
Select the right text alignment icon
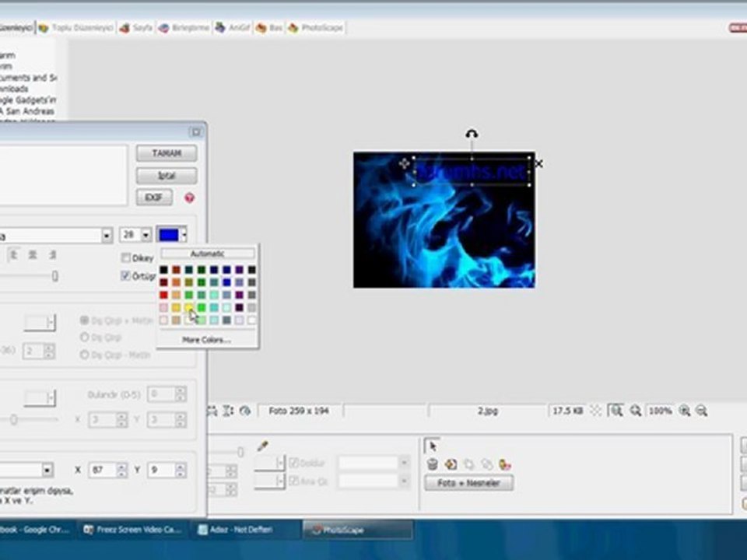click(x=52, y=255)
